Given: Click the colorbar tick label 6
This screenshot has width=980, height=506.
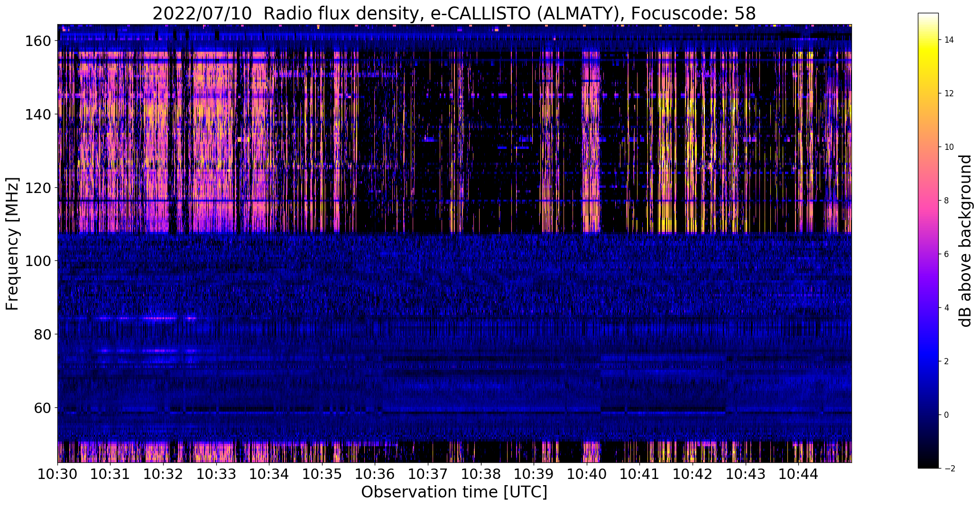Looking at the screenshot, I should (946, 254).
